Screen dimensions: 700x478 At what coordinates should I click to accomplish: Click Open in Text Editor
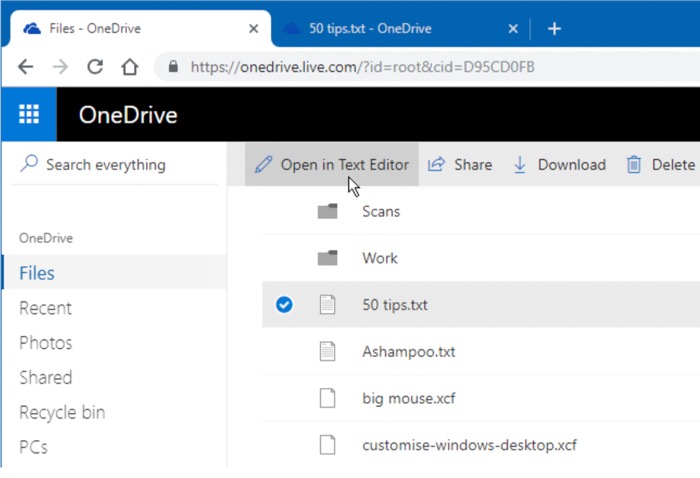pos(332,165)
